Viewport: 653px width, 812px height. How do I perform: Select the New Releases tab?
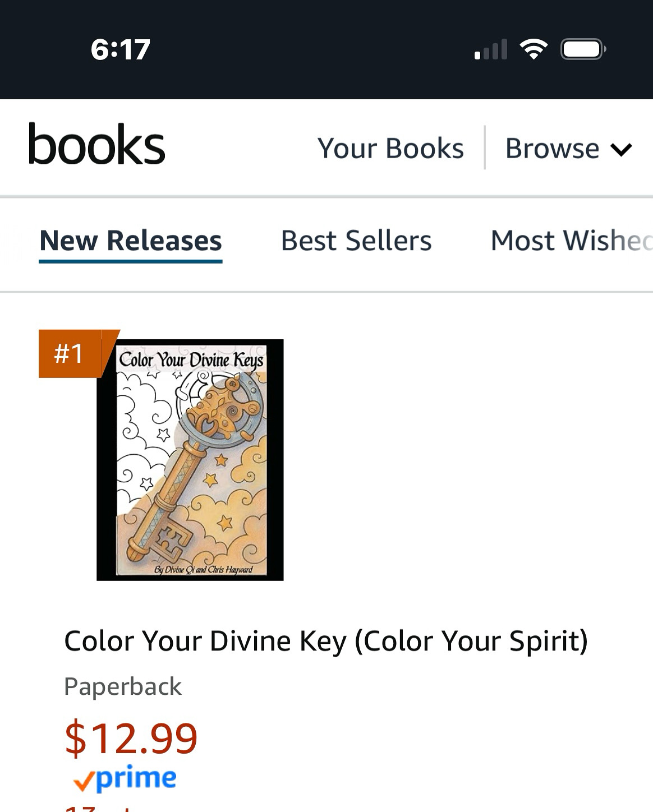[x=131, y=241]
